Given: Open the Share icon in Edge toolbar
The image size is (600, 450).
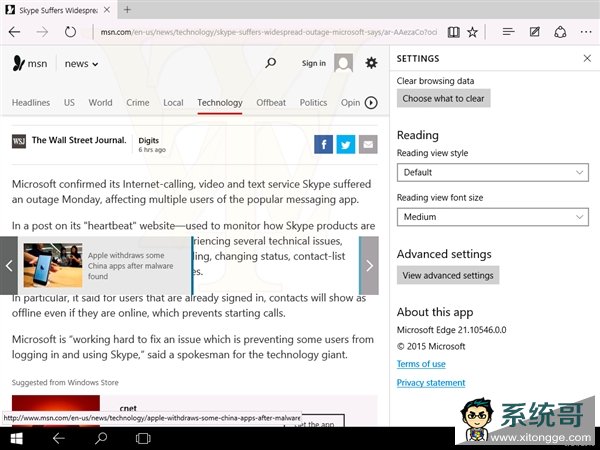Looking at the screenshot, I should [x=560, y=32].
